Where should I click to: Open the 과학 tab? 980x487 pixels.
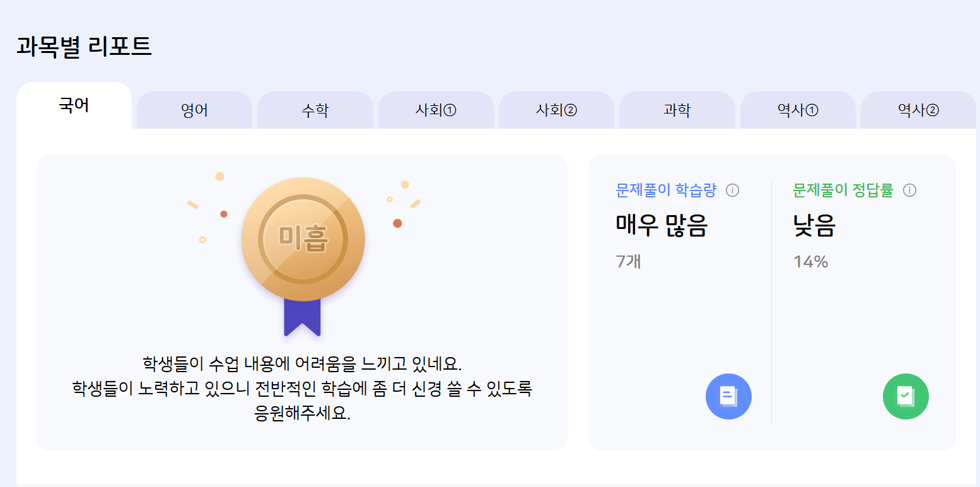click(677, 110)
